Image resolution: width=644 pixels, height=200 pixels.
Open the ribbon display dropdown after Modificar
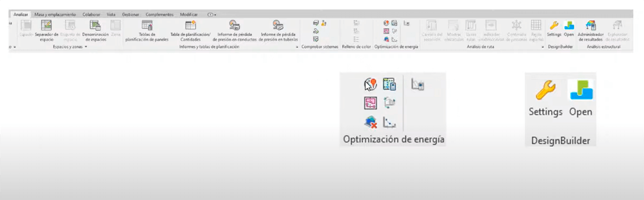pyautogui.click(x=212, y=15)
